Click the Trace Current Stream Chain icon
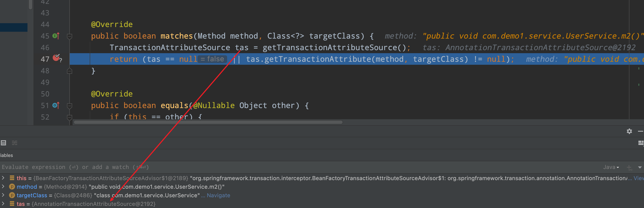644x208 pixels. tap(15, 143)
